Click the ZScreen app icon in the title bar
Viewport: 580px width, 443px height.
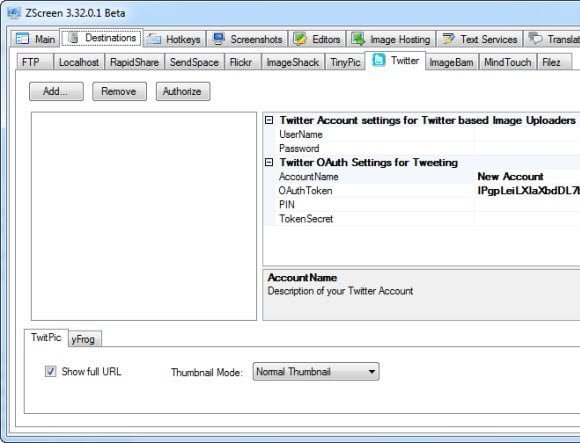[14, 13]
